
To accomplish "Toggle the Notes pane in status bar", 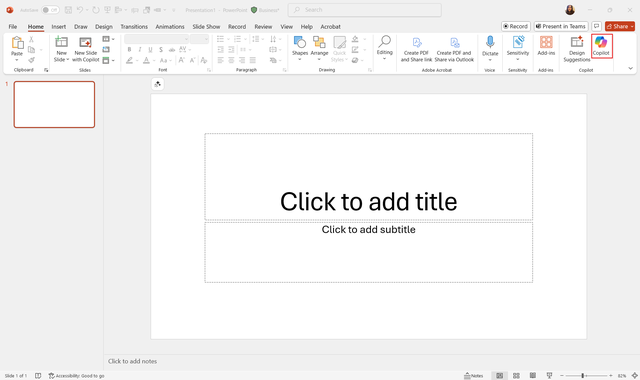I will [x=473, y=376].
